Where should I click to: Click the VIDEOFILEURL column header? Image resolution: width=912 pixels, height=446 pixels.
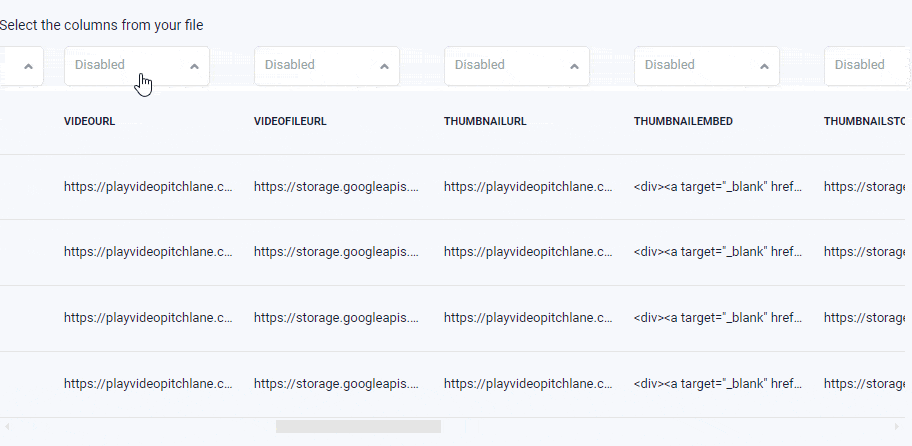[x=290, y=122]
